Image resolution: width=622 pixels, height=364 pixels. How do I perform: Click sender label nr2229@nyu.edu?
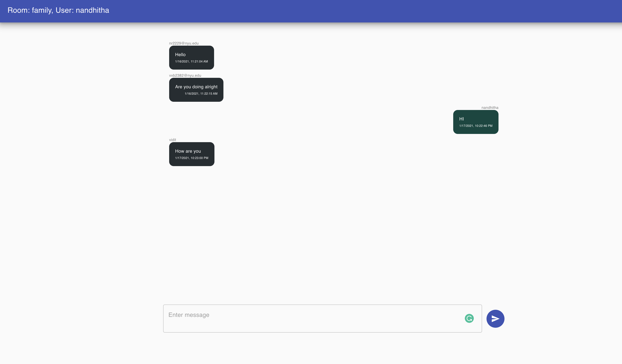coord(184,43)
